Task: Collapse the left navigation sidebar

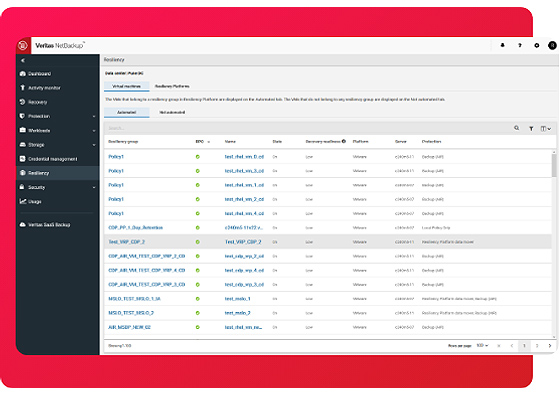Action: 23,60
